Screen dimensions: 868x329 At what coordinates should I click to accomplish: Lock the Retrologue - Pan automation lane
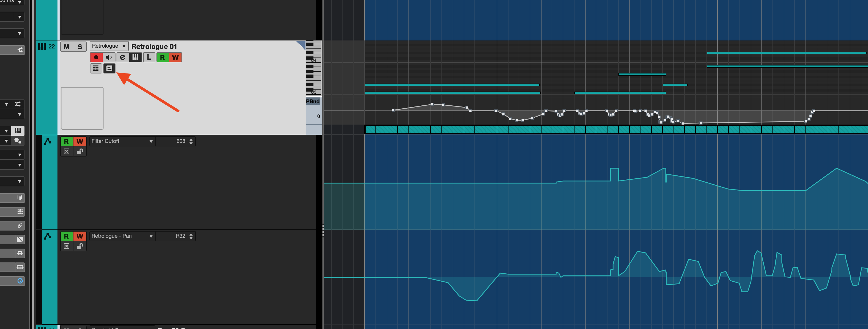(80, 246)
